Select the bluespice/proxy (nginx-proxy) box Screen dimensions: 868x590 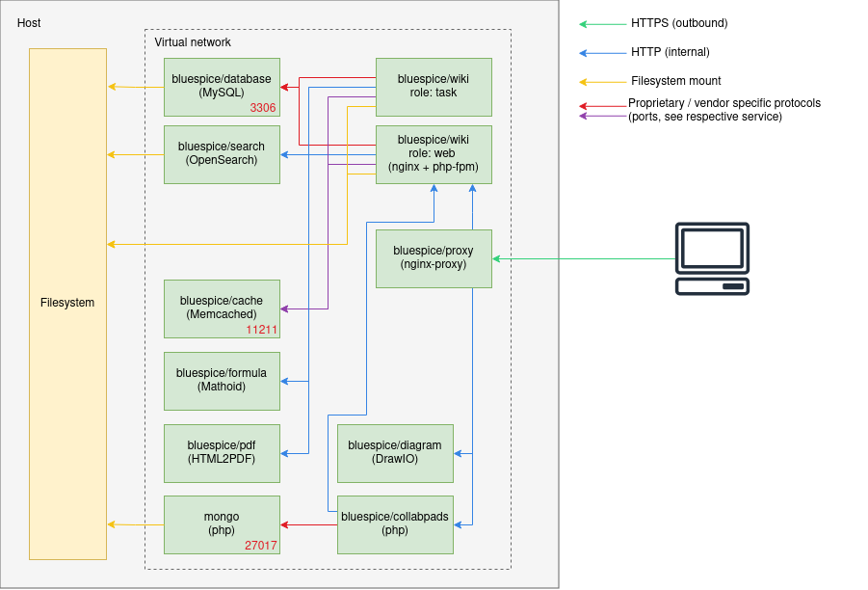pos(434,258)
